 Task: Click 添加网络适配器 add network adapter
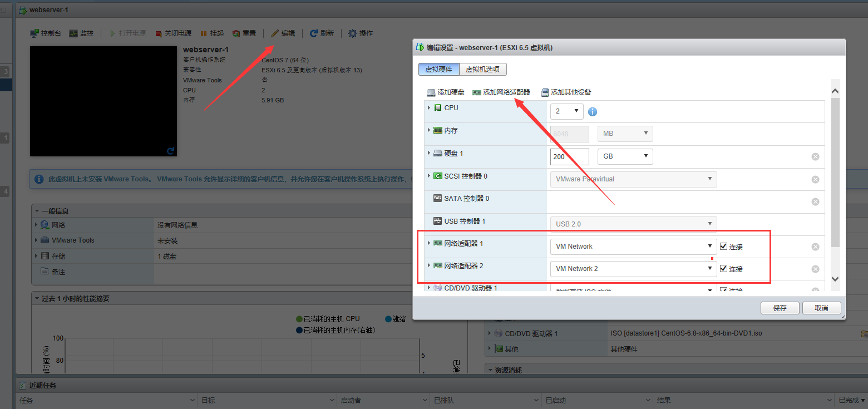tap(501, 92)
